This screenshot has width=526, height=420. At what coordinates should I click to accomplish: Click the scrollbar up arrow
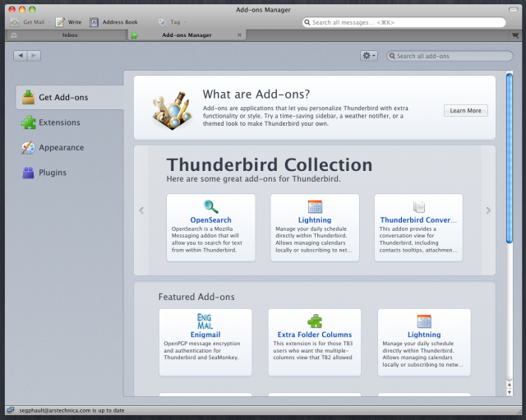pyautogui.click(x=510, y=385)
